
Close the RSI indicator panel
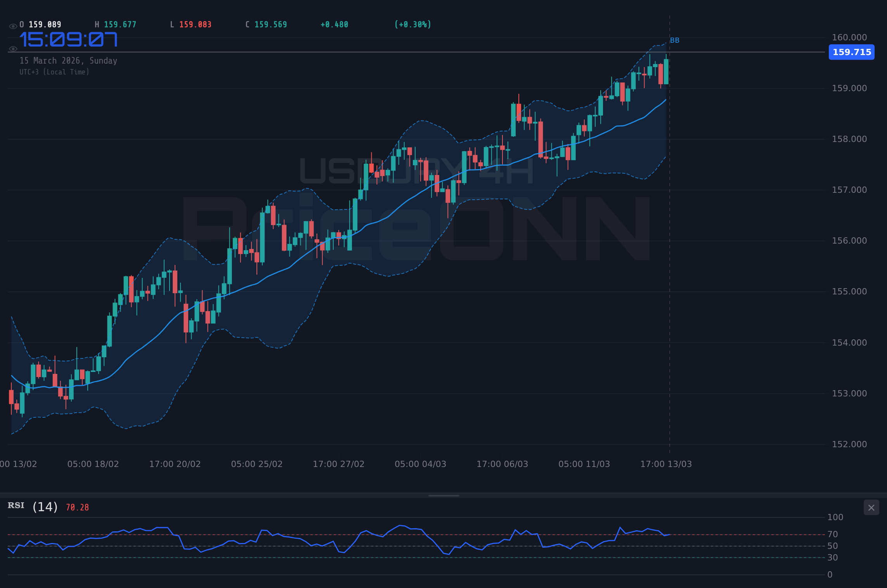[871, 507]
